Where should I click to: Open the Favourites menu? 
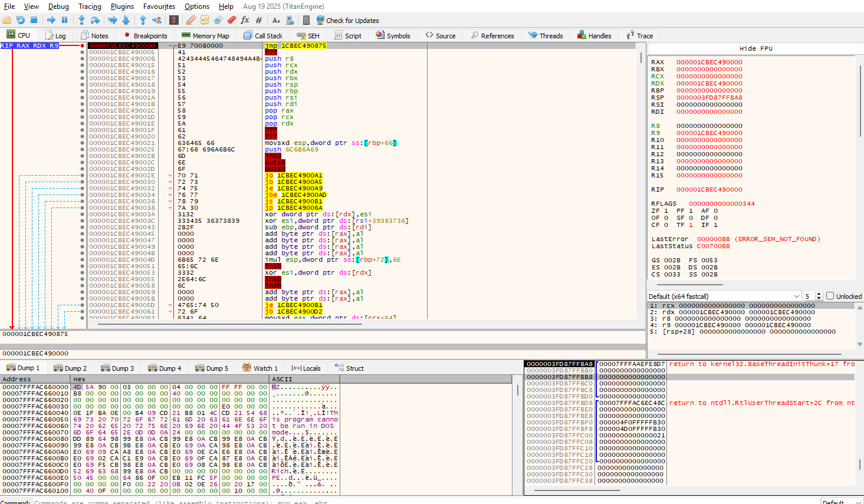point(159,6)
